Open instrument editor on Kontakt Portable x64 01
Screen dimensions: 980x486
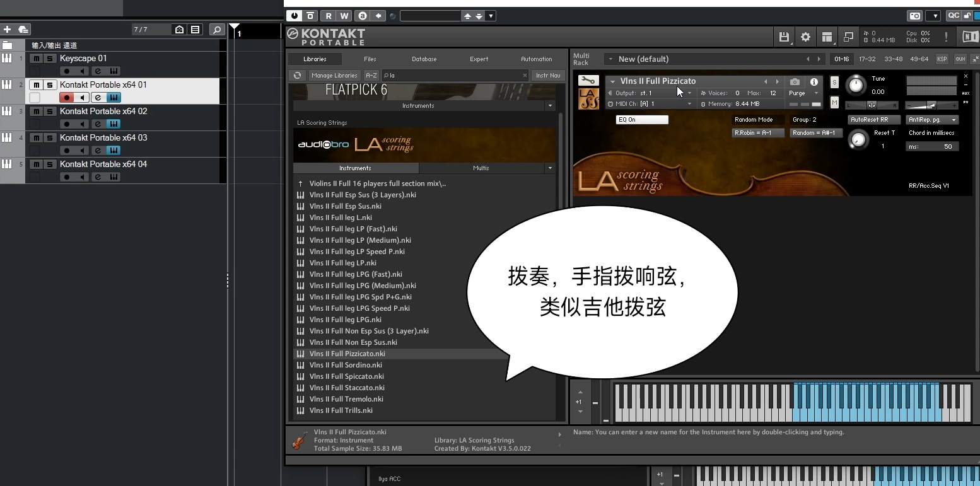[x=114, y=98]
